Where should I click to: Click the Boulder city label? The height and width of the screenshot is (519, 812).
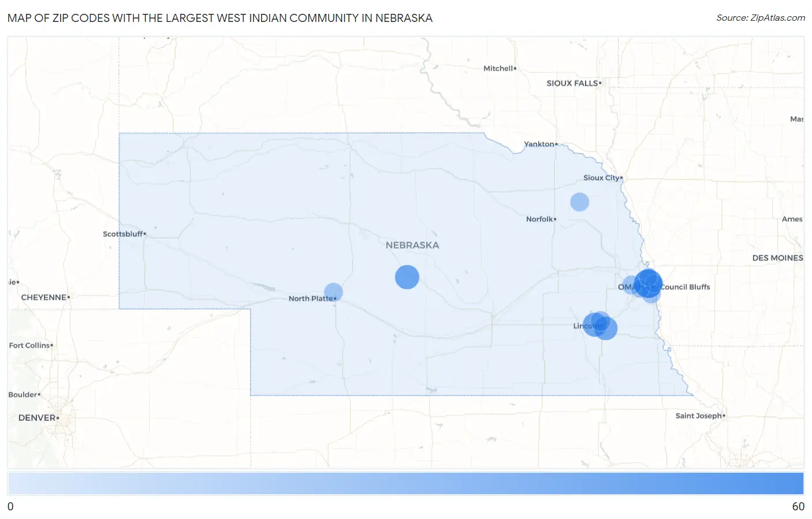click(x=23, y=394)
